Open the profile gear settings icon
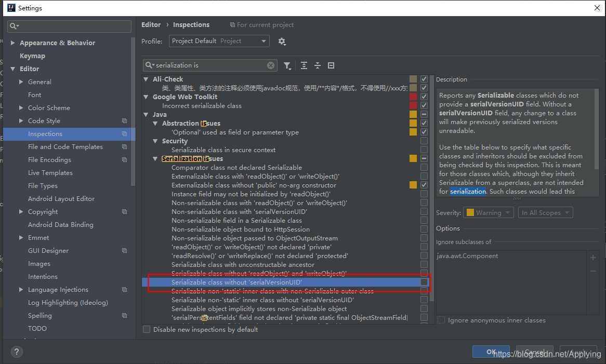The image size is (606, 364). tap(282, 42)
